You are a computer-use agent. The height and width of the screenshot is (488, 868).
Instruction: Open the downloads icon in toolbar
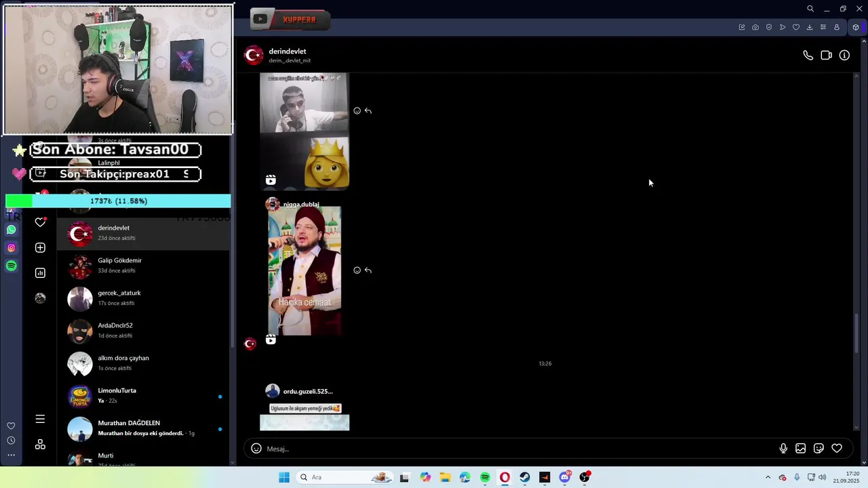[810, 27]
